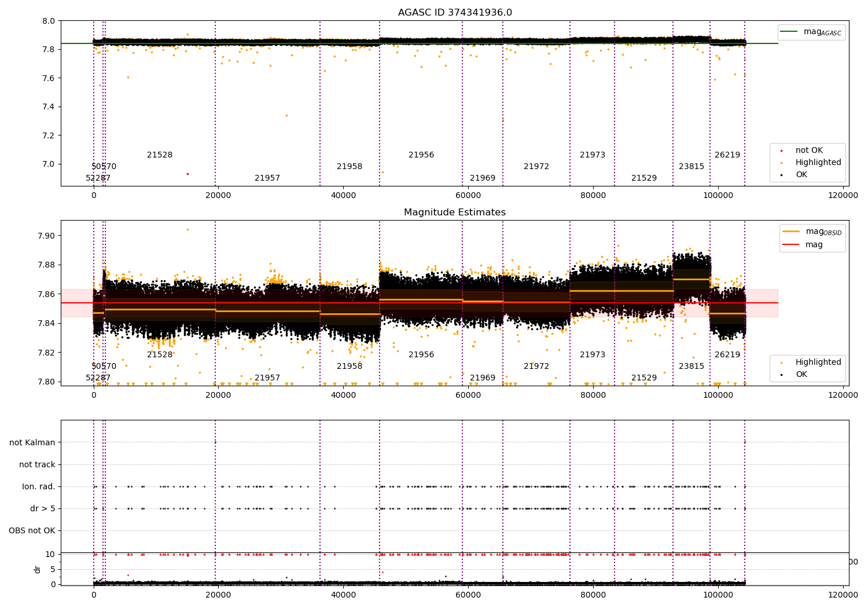This screenshot has height=608, width=868.
Task: Select the 'Ion. rad.' axis label
Action: (39, 486)
